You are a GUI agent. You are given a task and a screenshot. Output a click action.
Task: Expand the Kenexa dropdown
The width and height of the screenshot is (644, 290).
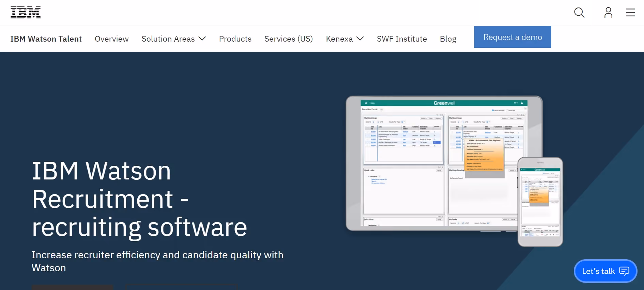pos(345,39)
